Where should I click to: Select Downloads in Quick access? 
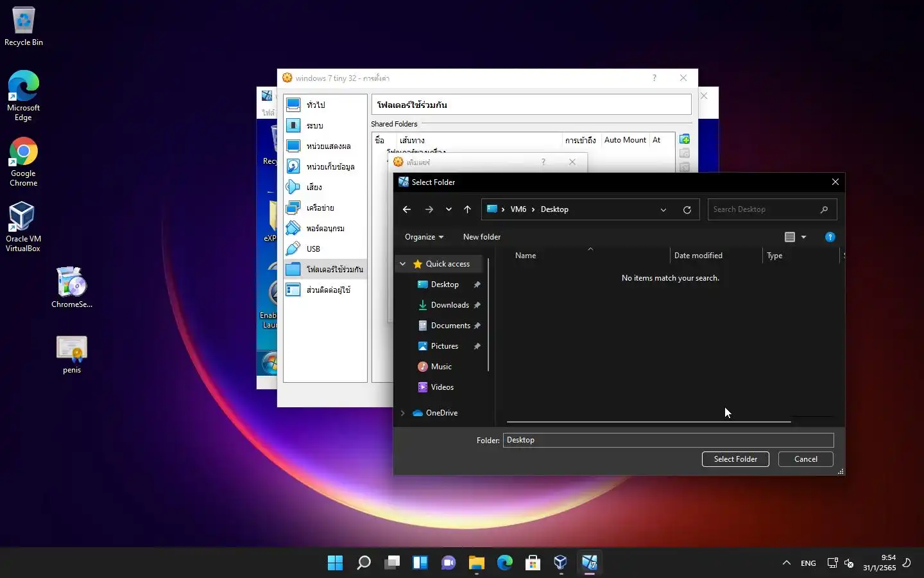pyautogui.click(x=449, y=305)
